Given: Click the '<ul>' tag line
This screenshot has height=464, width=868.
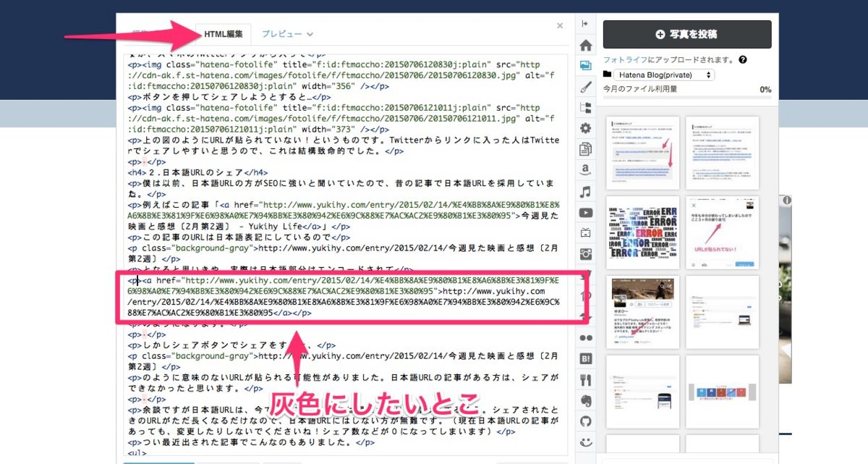Looking at the screenshot, I should point(137,453).
